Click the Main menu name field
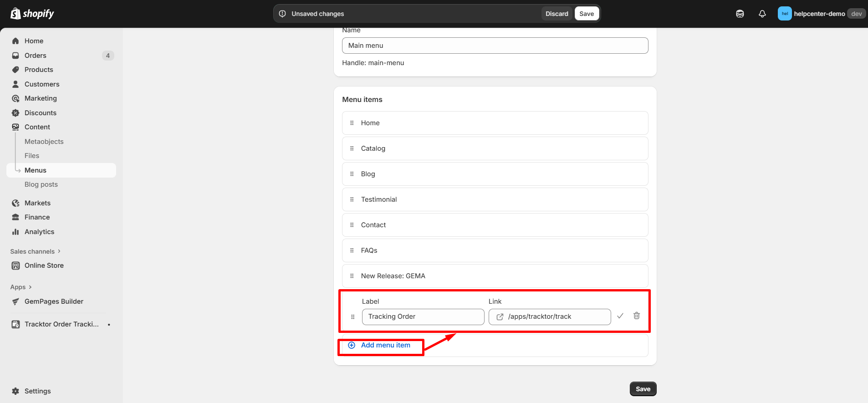868x403 pixels. 495,46
